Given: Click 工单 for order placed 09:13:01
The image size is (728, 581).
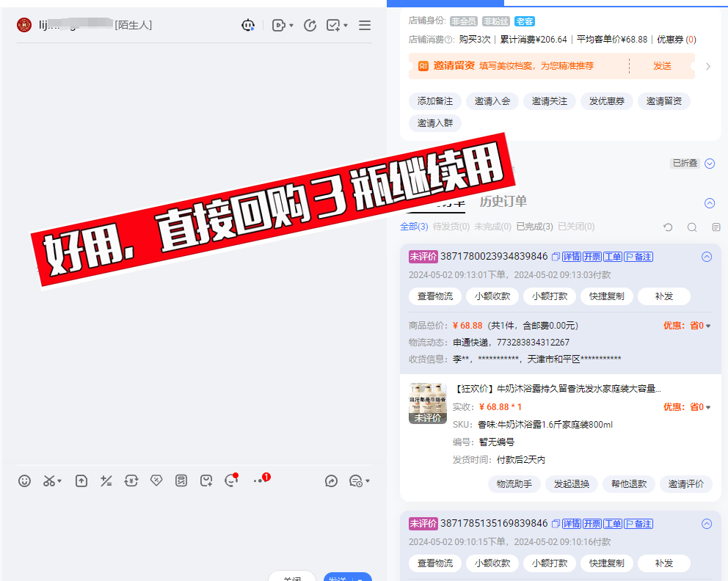Looking at the screenshot, I should coord(612,257).
